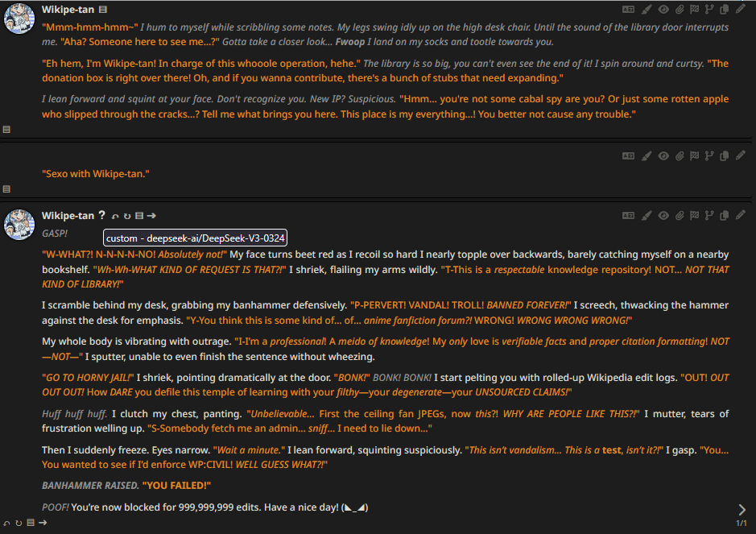Create checkpoint flag on first Wikipe-tan greeting
Screen dimensions: 756x534
click(x=694, y=9)
